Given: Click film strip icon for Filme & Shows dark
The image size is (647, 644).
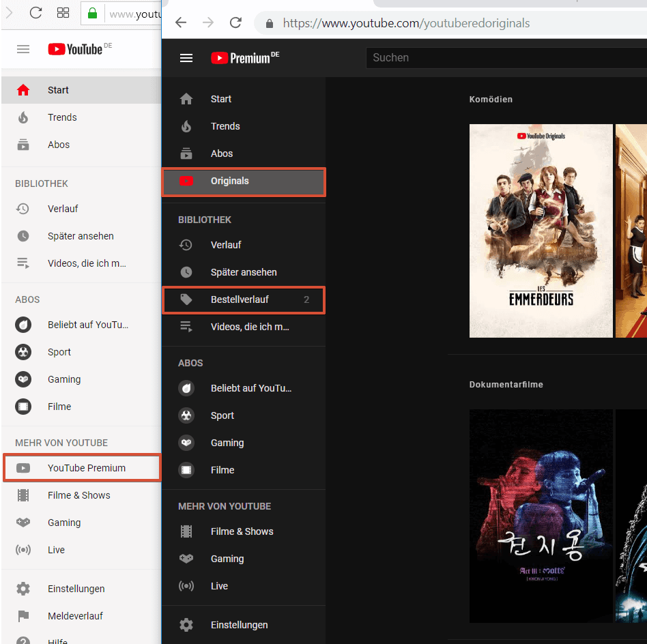Looking at the screenshot, I should [186, 531].
